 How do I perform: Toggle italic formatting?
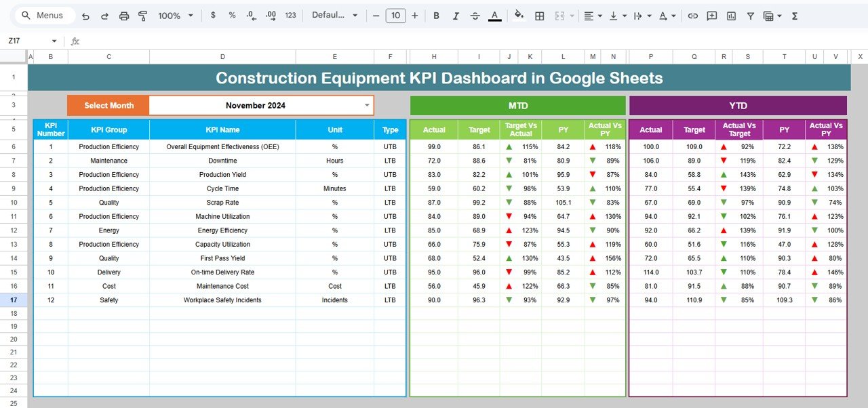(456, 15)
